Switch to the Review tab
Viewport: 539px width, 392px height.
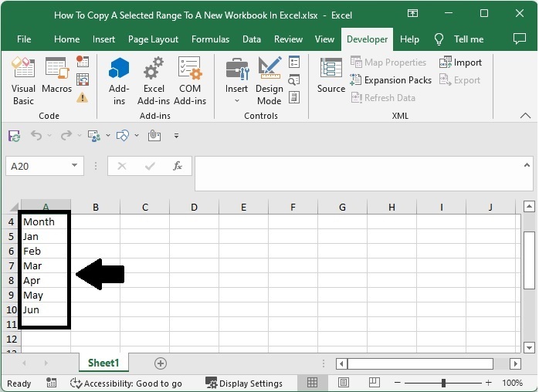[288, 39]
